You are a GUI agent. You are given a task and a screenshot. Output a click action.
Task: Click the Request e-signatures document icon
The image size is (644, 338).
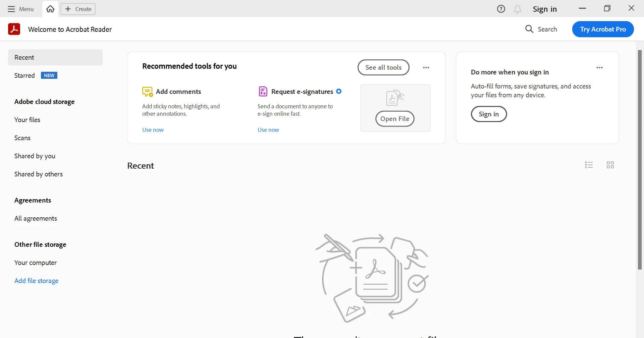point(263,91)
